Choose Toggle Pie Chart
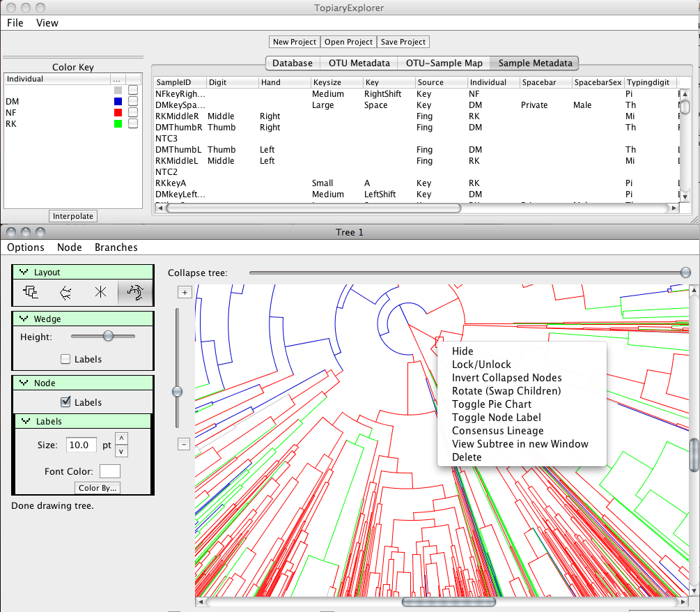 click(x=522, y=404)
